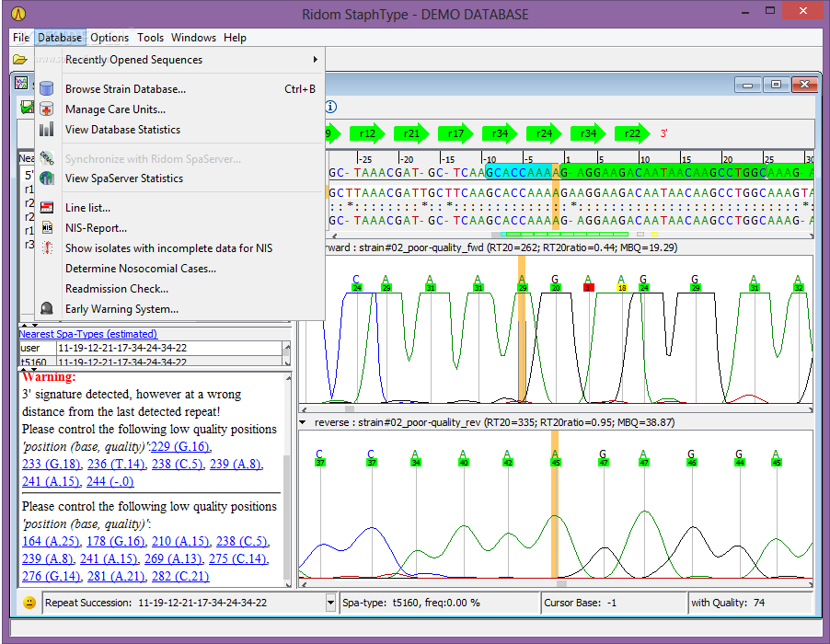Jump to low quality position 229 (G.16)
Viewport: 830px width, 644px height.
[181, 446]
